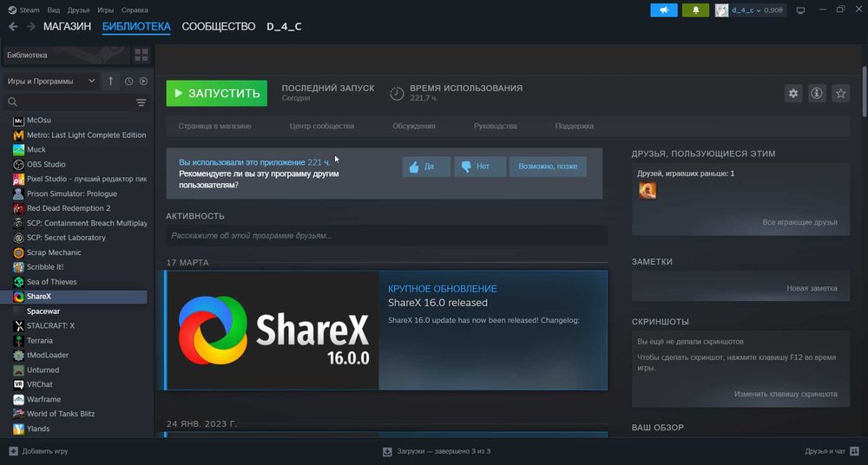Click the OBS Studio icon

(18, 165)
